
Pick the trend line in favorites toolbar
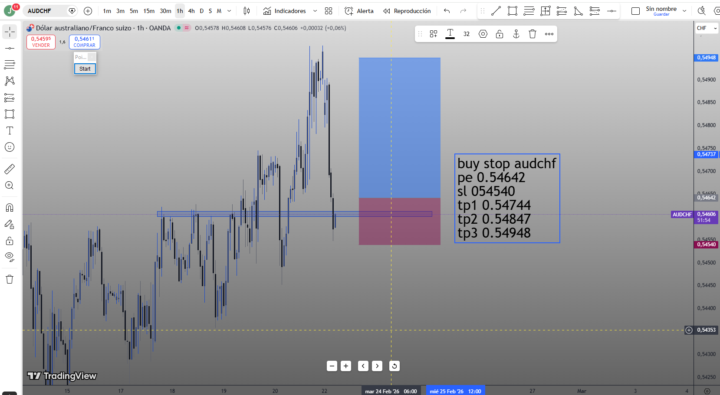coord(496,11)
